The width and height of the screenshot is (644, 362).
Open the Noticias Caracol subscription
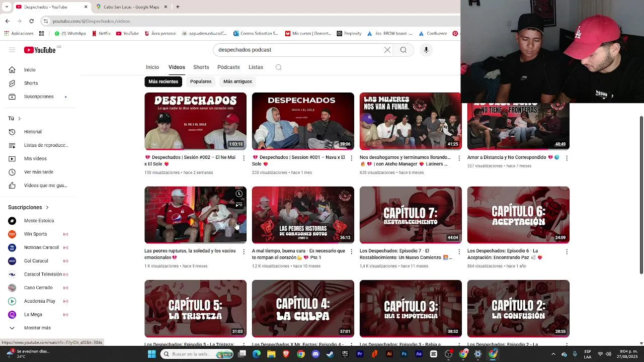point(40,247)
